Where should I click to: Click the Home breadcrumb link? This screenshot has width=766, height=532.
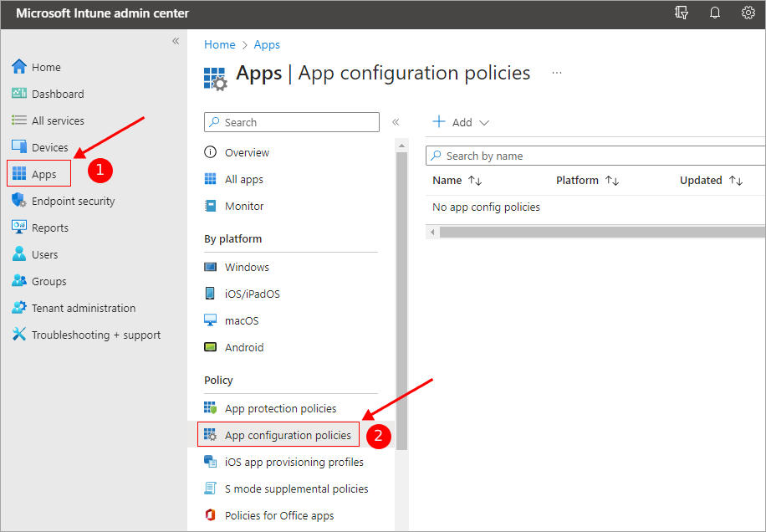pyautogui.click(x=220, y=44)
